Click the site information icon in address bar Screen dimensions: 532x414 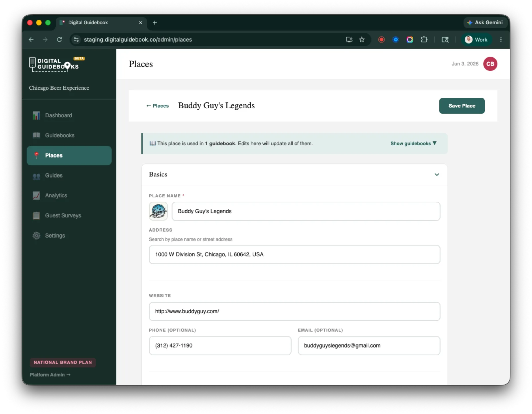coord(76,40)
